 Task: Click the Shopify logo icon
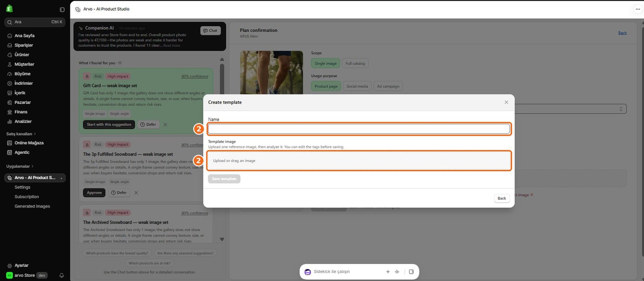click(x=9, y=8)
